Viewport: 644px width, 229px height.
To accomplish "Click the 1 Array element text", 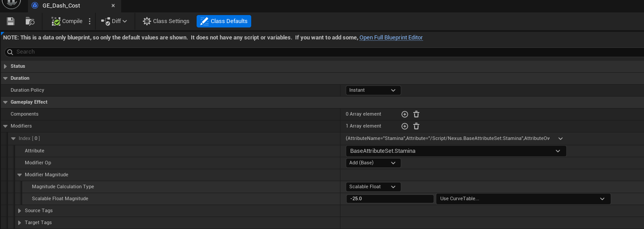I will 363,126.
